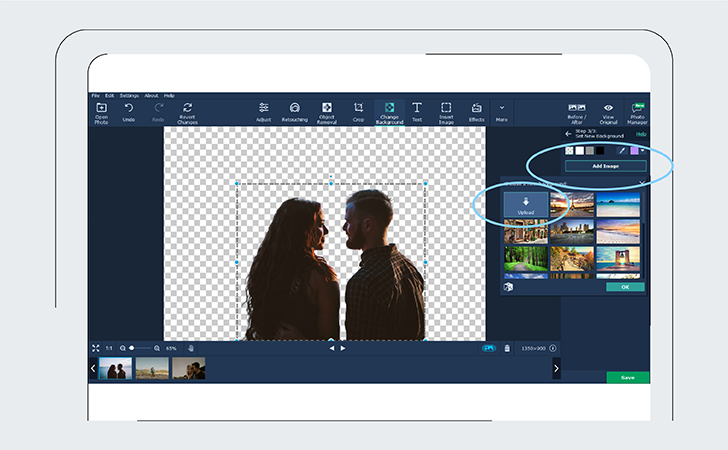Click the green Save button

click(x=627, y=378)
